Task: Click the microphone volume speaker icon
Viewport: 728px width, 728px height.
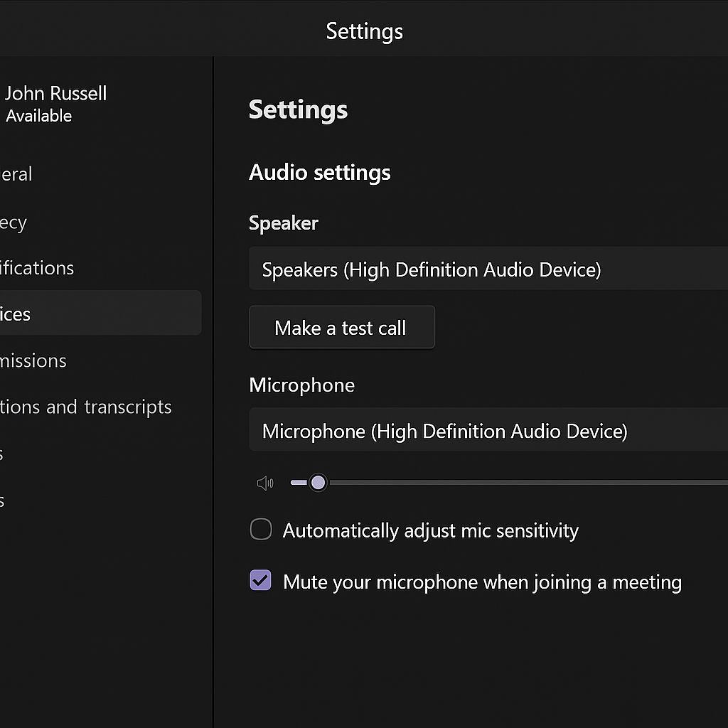Action: point(265,483)
